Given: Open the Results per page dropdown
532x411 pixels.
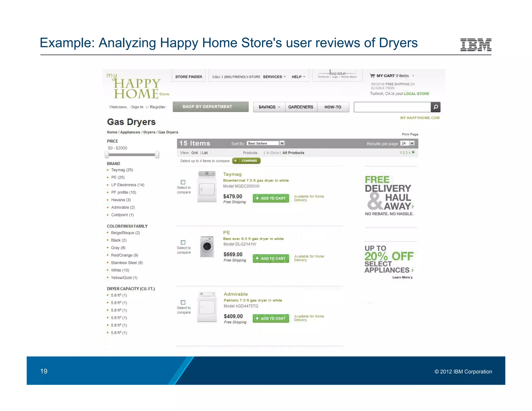Looking at the screenshot, I should (x=407, y=143).
